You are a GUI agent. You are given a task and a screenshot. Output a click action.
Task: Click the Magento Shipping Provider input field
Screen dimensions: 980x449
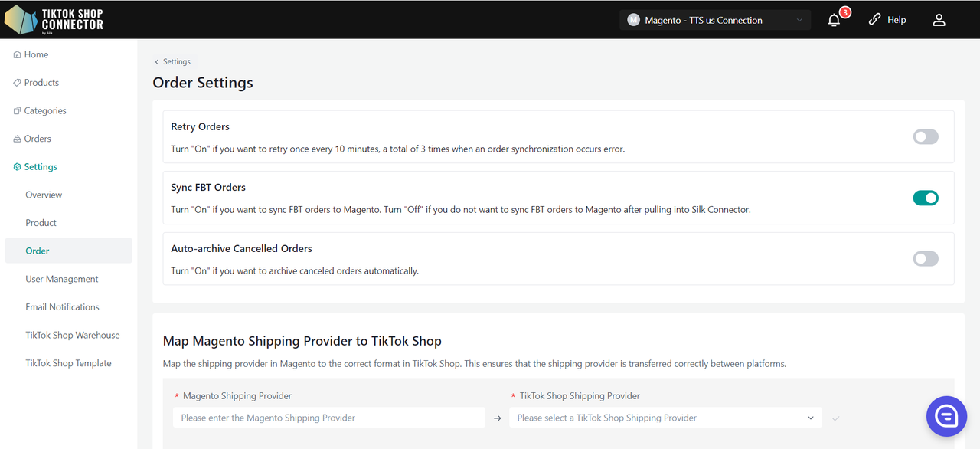[328, 418]
